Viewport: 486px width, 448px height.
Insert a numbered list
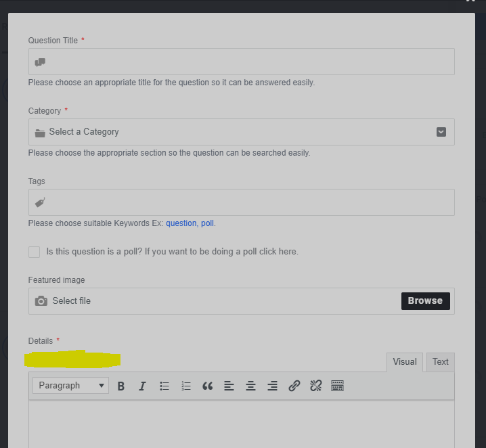click(186, 386)
